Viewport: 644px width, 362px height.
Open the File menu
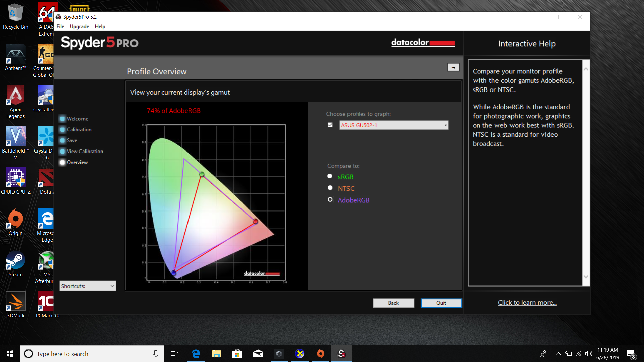(x=60, y=26)
